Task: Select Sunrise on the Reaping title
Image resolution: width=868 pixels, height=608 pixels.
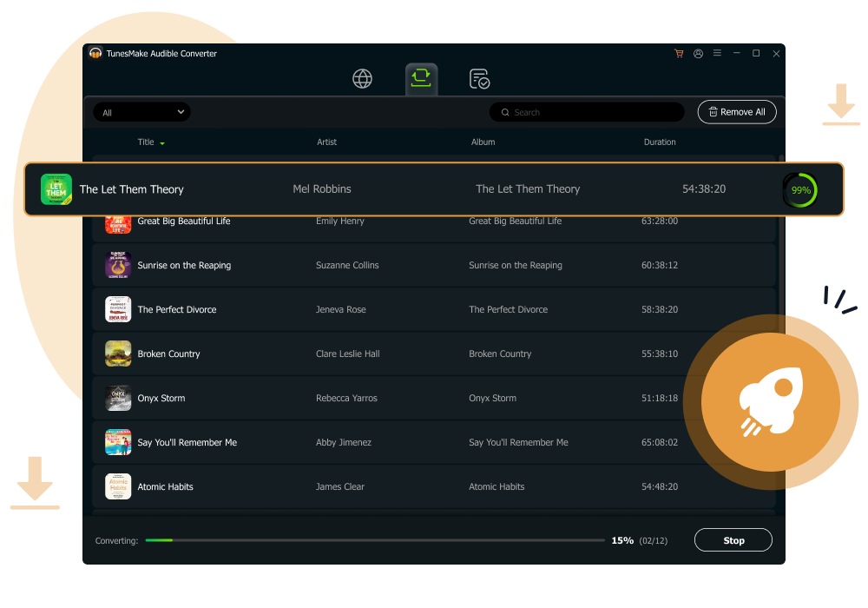Action: tap(184, 265)
